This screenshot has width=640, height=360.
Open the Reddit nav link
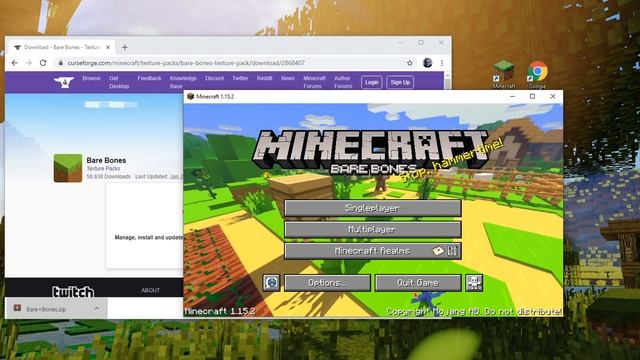point(264,78)
